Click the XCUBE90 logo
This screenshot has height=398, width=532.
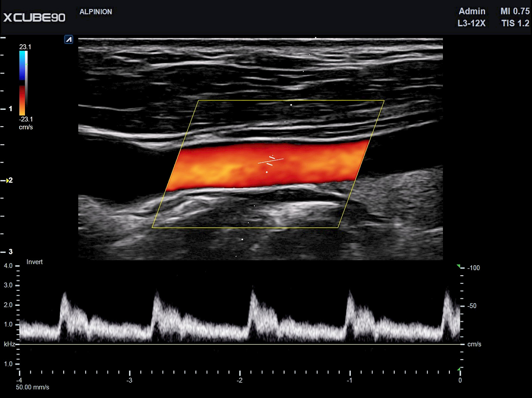tap(34, 17)
